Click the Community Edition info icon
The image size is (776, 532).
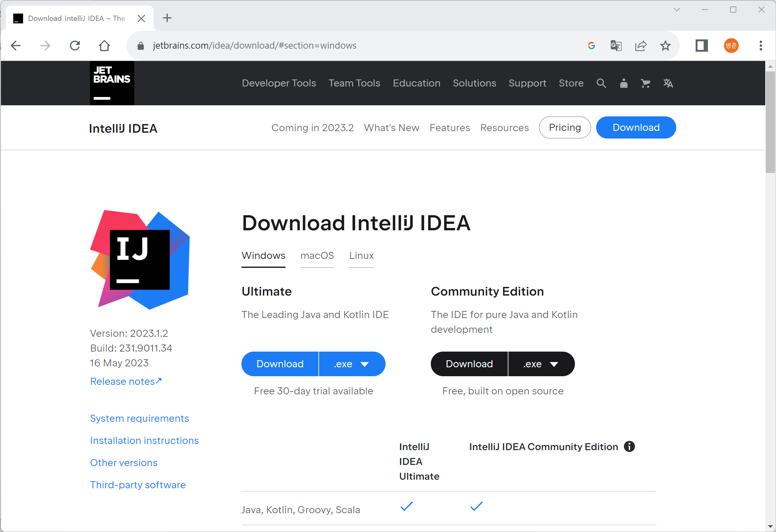tap(629, 446)
